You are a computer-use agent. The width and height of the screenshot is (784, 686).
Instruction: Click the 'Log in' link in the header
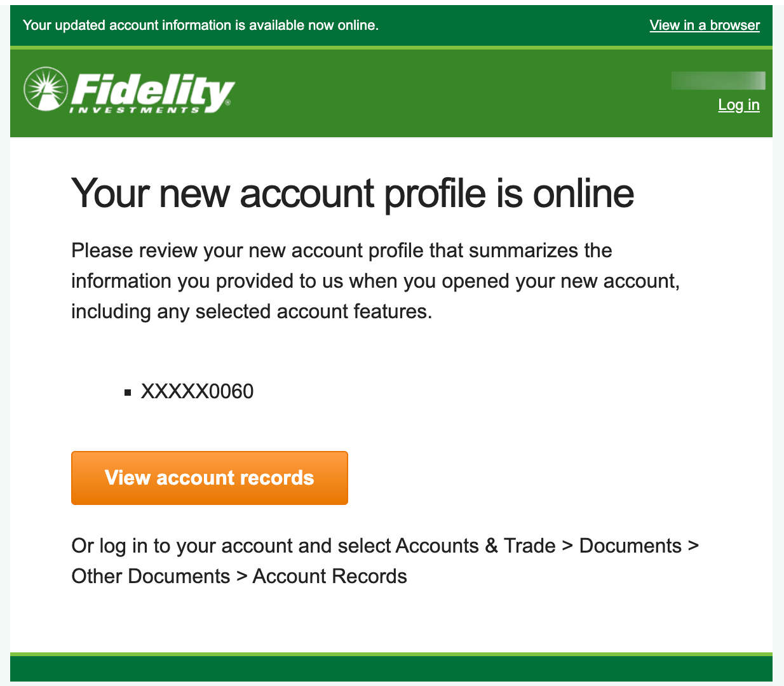pos(738,105)
